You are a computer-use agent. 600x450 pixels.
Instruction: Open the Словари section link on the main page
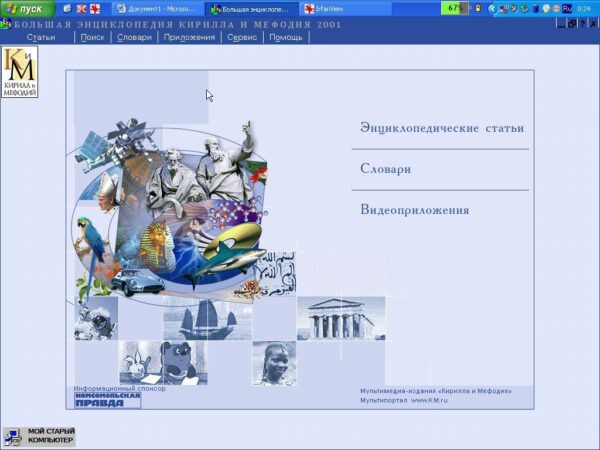point(386,169)
